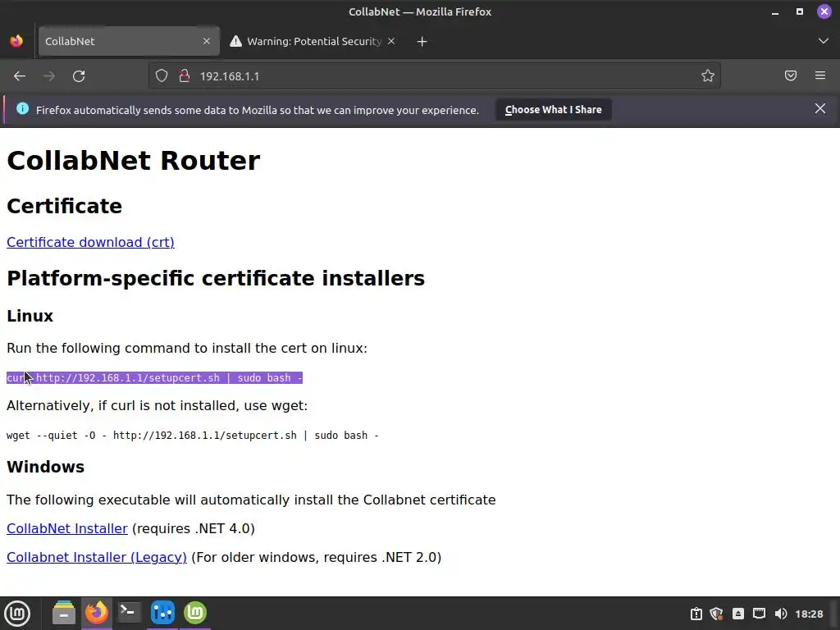This screenshot has height=630, width=840.
Task: Open the CollabNet Installer link
Action: [x=67, y=529]
